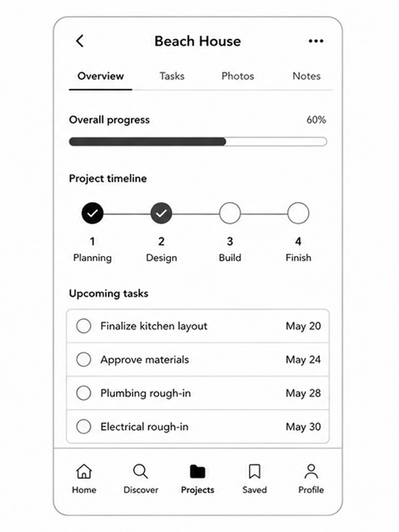Open the three-dot more options menu
The width and height of the screenshot is (399, 532).
click(x=316, y=41)
